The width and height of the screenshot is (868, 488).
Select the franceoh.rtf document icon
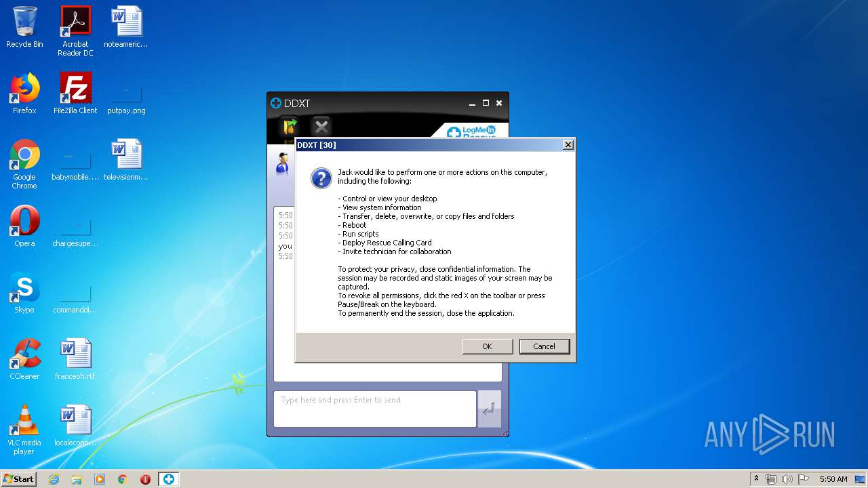75,360
